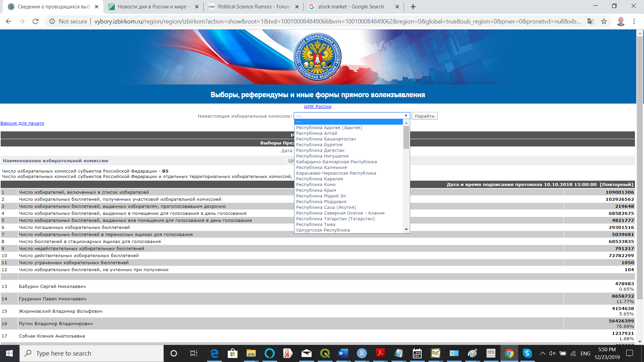
Task: Pick Удмуртская Республика option
Action: pyautogui.click(x=323, y=230)
